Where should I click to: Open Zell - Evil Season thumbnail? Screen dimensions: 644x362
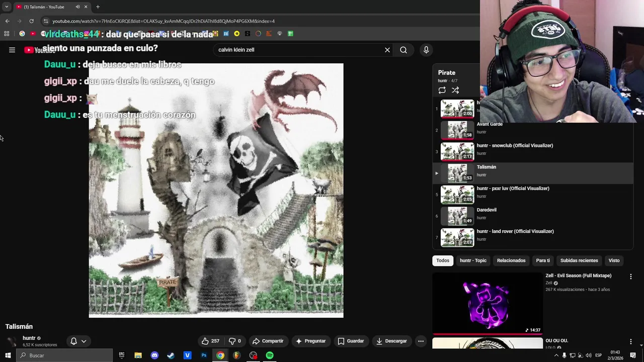pyautogui.click(x=488, y=303)
